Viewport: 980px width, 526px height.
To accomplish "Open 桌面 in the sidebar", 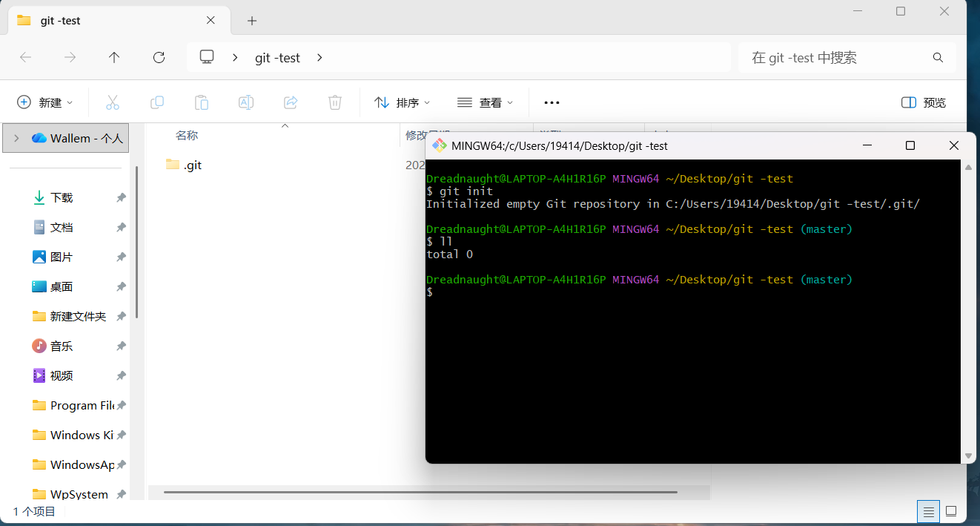I will (x=62, y=286).
